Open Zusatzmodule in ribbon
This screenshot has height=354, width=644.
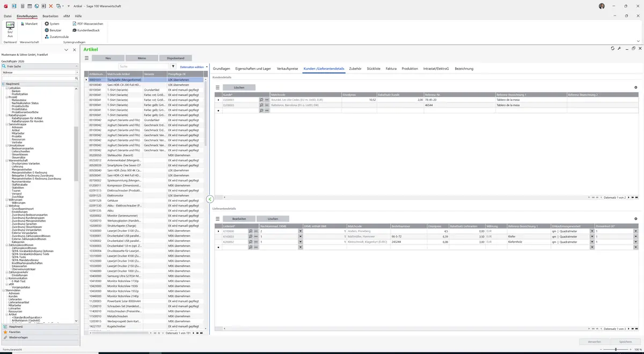(x=56, y=36)
